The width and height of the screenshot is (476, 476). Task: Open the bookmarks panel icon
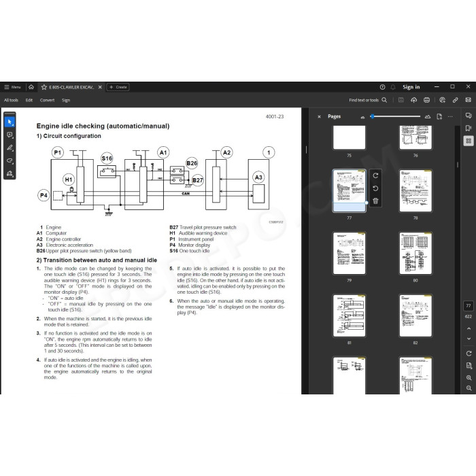click(469, 128)
